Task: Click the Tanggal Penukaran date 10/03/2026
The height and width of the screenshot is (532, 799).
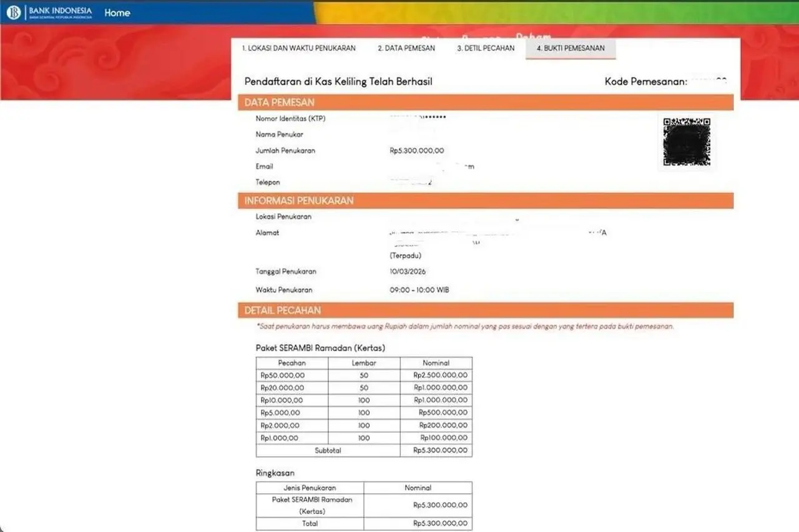Action: 408,272
